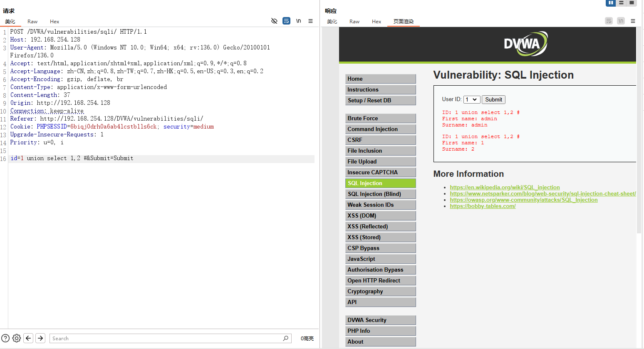Open the Instructions menu item
The width and height of the screenshot is (644, 349).
tap(380, 89)
